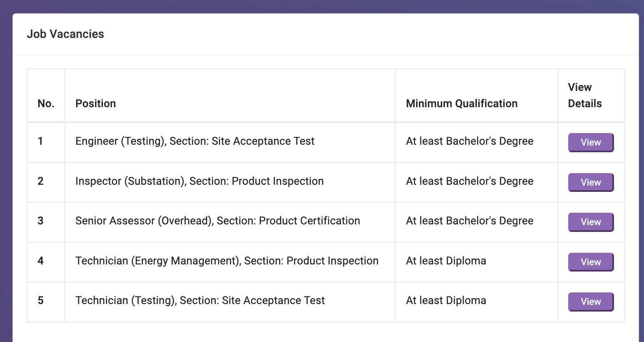View the Senior Assessor (Overhead) vacancy
This screenshot has width=644, height=342.
[x=591, y=222]
